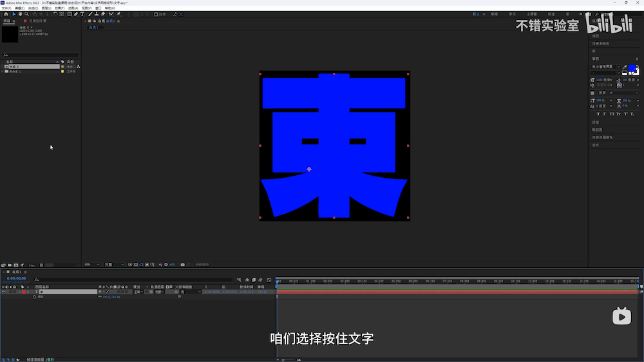
Task: Click the red label color of layer 1
Action: [23, 292]
